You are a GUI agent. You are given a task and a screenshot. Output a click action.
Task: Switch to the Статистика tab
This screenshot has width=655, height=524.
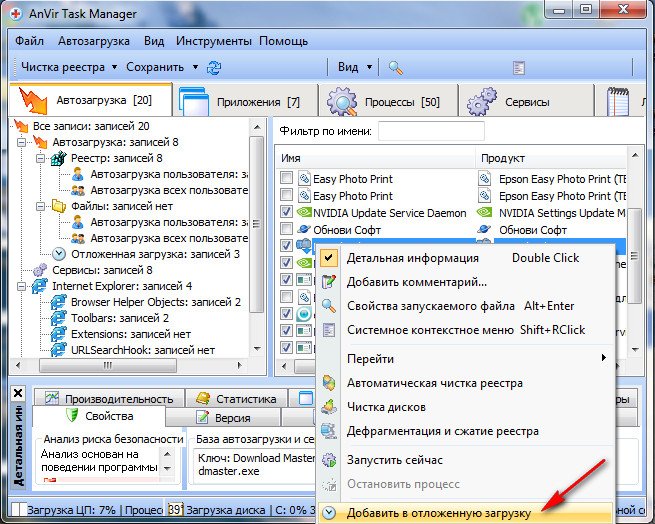(x=236, y=398)
